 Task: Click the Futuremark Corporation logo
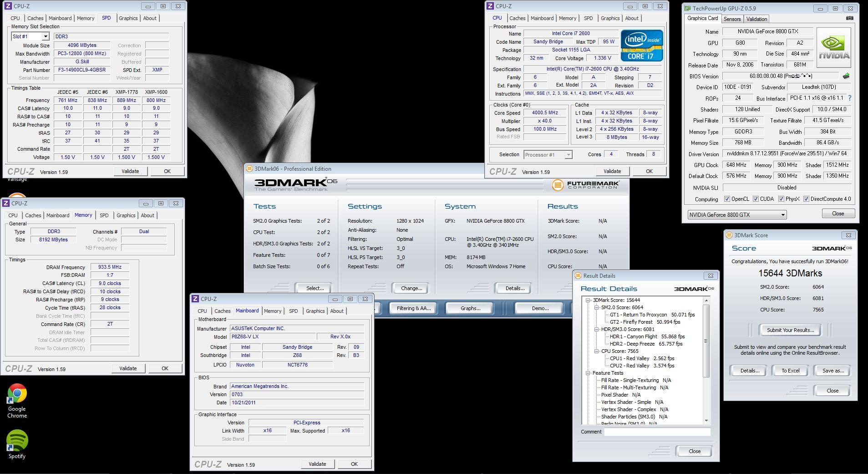coord(586,185)
